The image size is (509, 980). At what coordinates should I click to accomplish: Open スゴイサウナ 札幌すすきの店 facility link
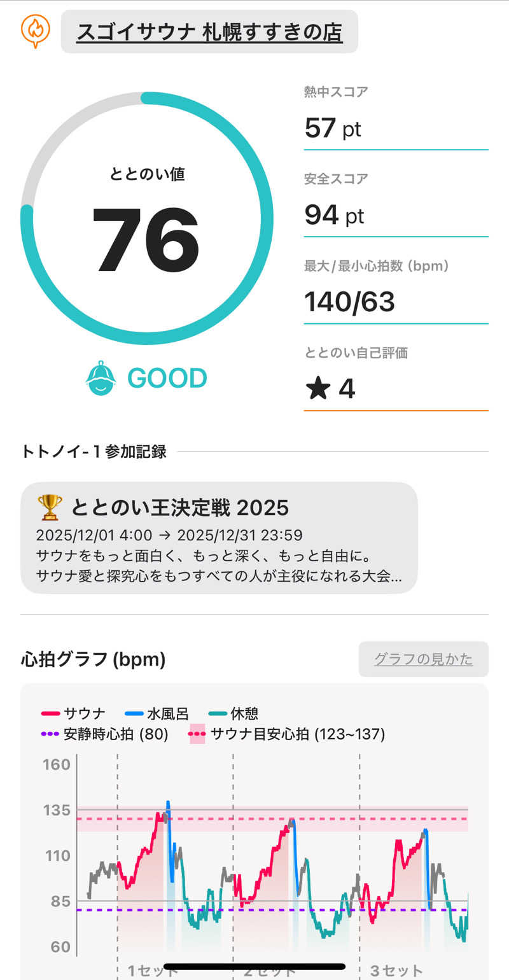(x=209, y=32)
